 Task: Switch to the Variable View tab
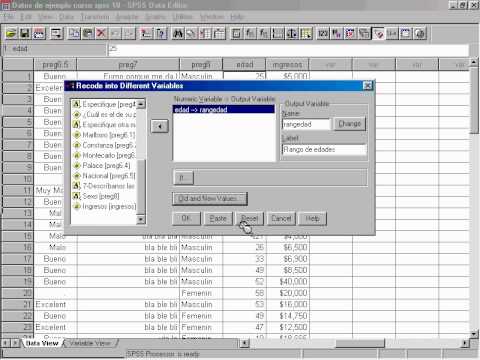[90, 343]
